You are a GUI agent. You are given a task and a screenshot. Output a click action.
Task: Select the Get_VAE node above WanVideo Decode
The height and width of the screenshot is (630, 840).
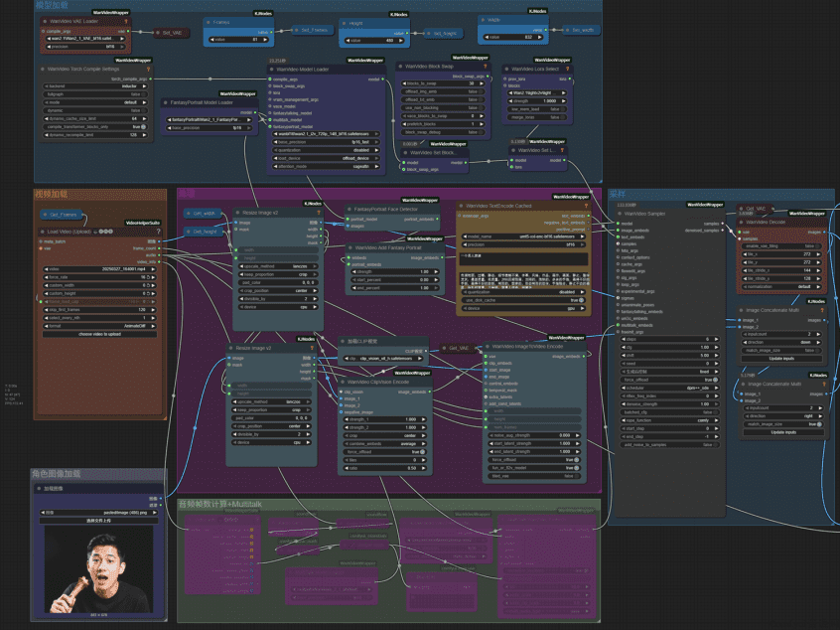click(756, 209)
